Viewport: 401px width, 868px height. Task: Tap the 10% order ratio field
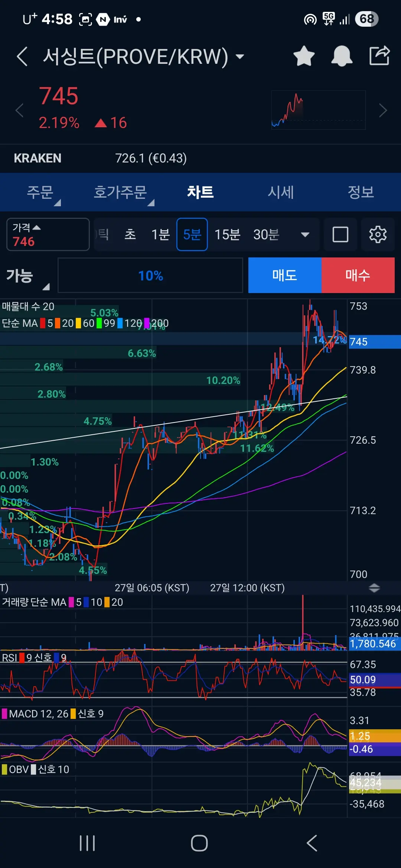pos(150,276)
